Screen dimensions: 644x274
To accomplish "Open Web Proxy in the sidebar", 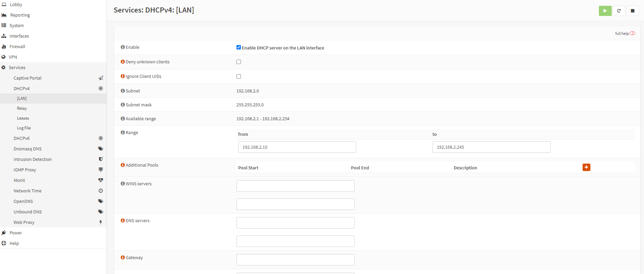I will (x=24, y=222).
